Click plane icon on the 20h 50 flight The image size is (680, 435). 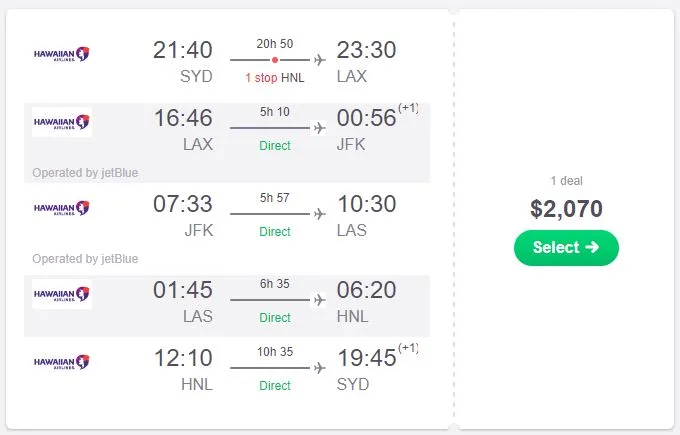[320, 60]
